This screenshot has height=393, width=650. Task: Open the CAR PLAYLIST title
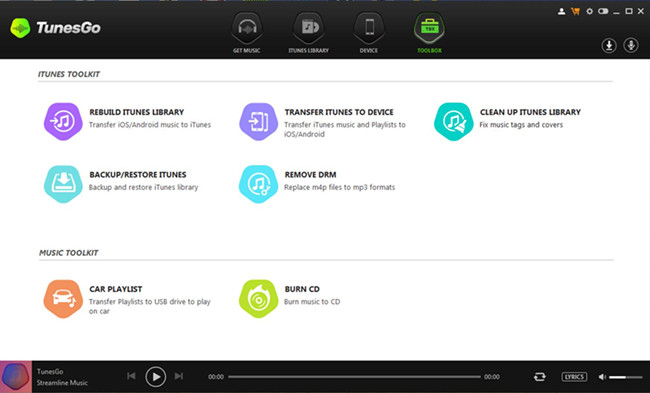click(116, 289)
